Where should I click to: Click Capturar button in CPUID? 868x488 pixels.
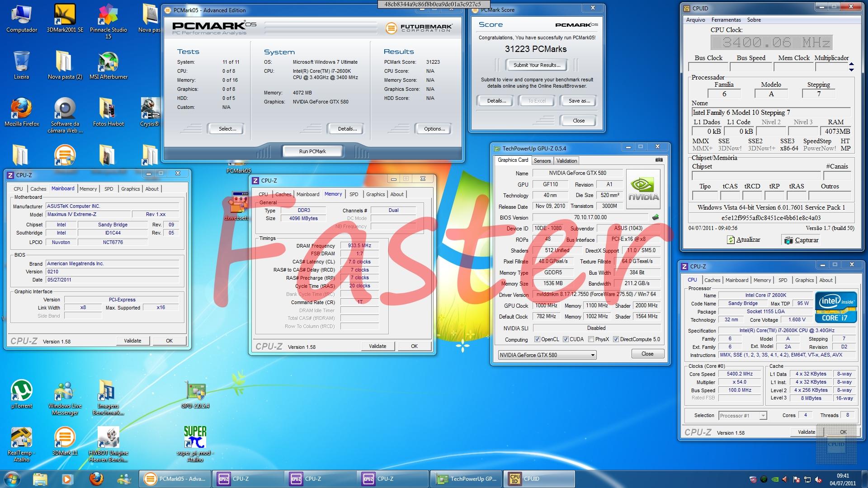802,240
